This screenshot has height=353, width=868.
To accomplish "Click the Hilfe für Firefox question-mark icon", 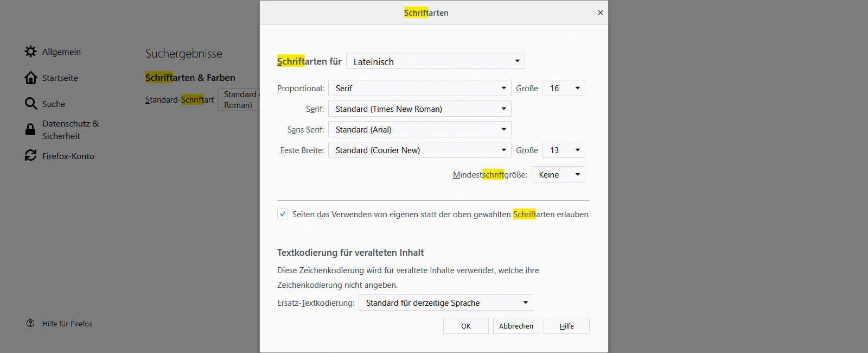I will tap(30, 324).
